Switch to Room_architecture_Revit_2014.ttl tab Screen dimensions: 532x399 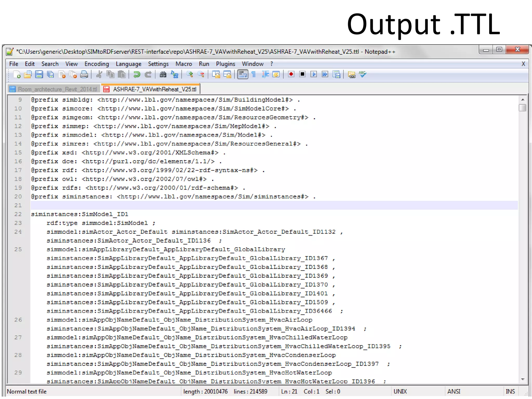point(54,89)
